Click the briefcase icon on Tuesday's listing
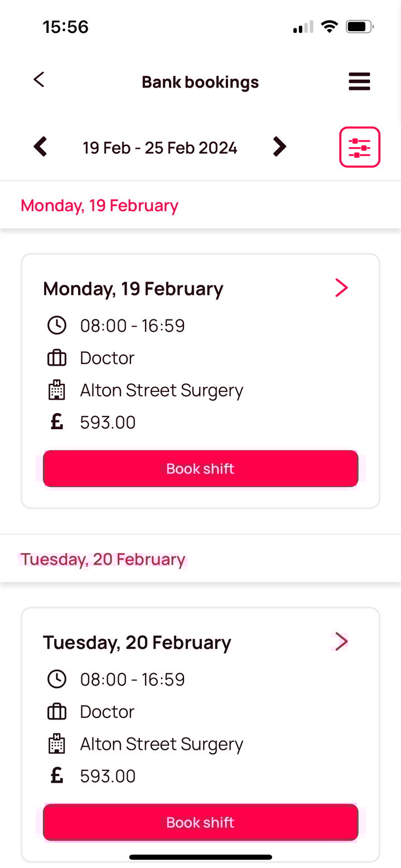 pos(57,711)
